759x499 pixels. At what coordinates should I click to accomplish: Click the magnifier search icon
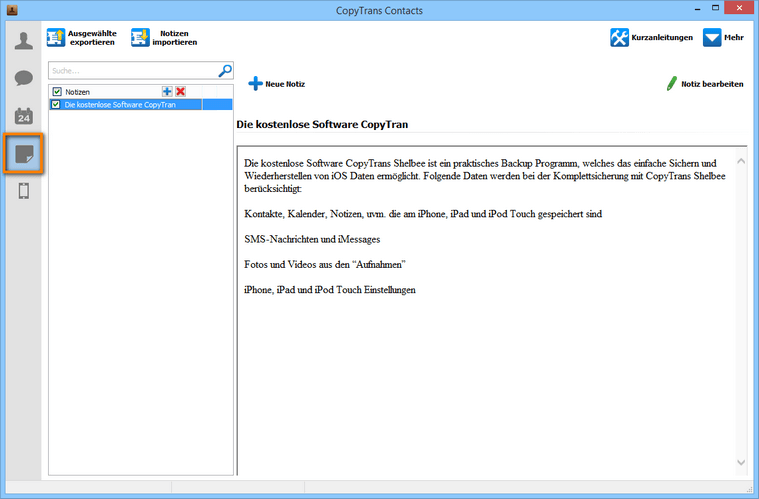point(225,71)
